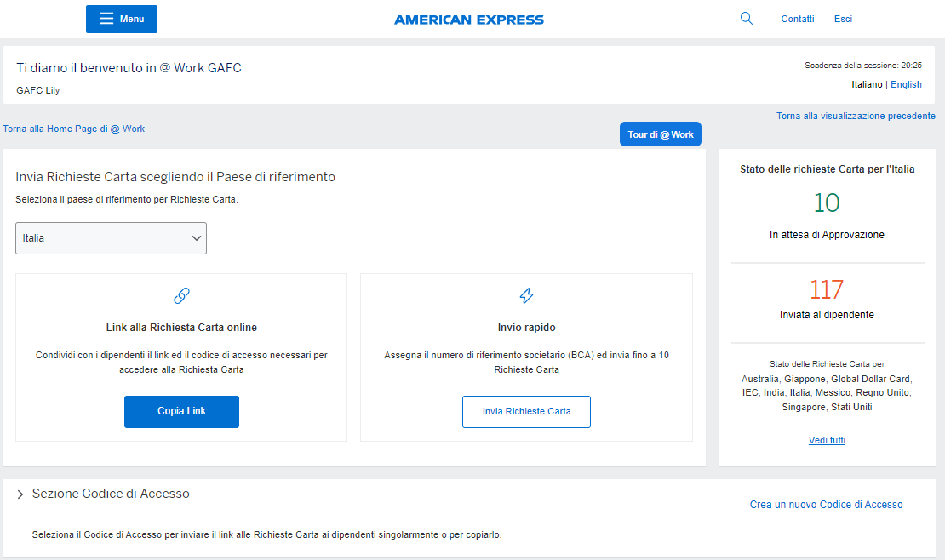The height and width of the screenshot is (560, 945).
Task: Open the hamburger Menu button
Action: (x=122, y=19)
